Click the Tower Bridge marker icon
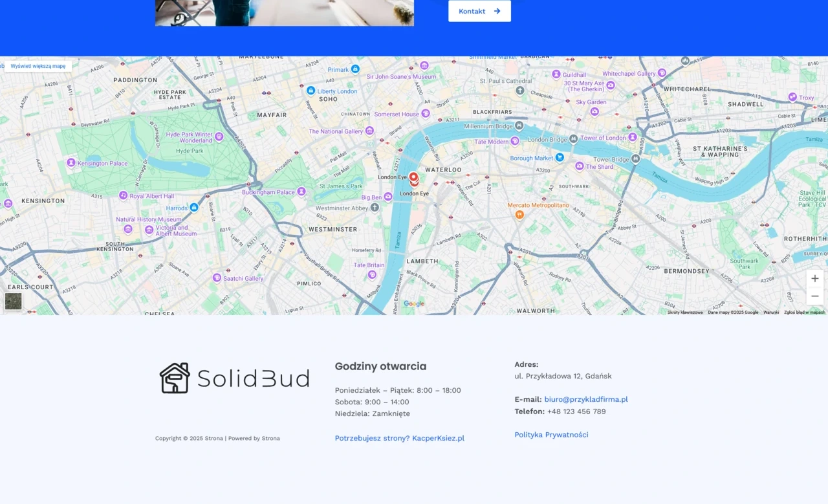The width and height of the screenshot is (828, 504). [x=636, y=159]
